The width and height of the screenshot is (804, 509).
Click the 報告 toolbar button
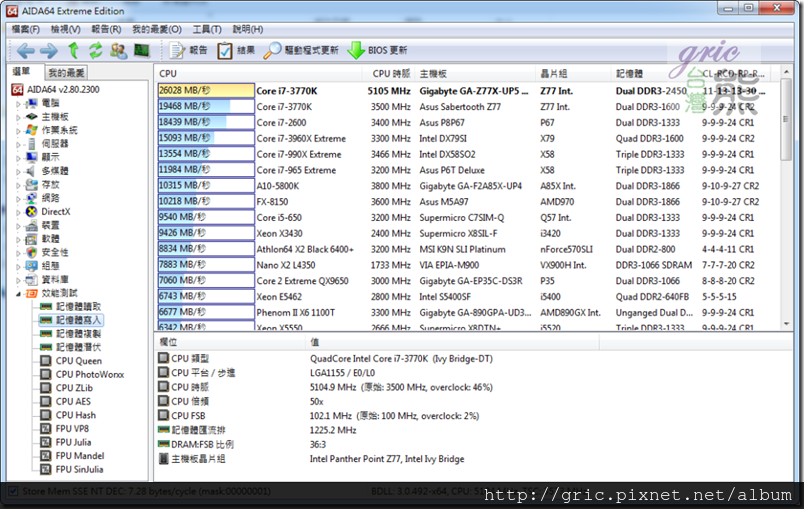click(190, 50)
